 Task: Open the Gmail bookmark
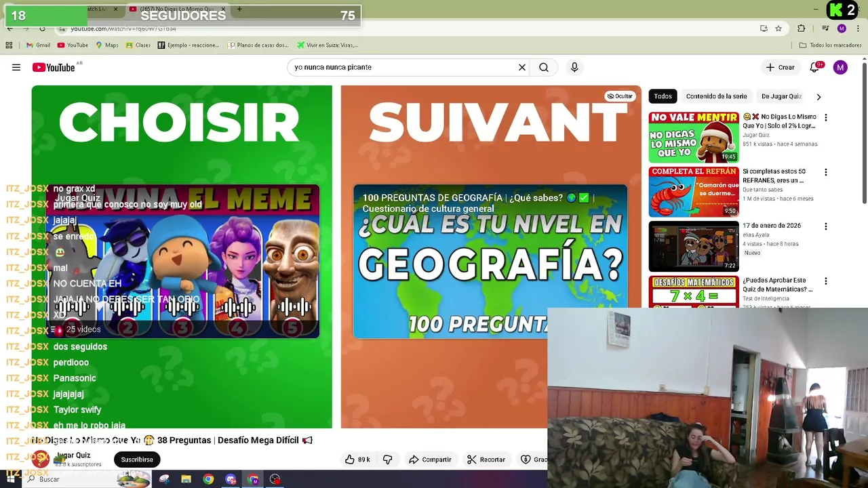38,45
